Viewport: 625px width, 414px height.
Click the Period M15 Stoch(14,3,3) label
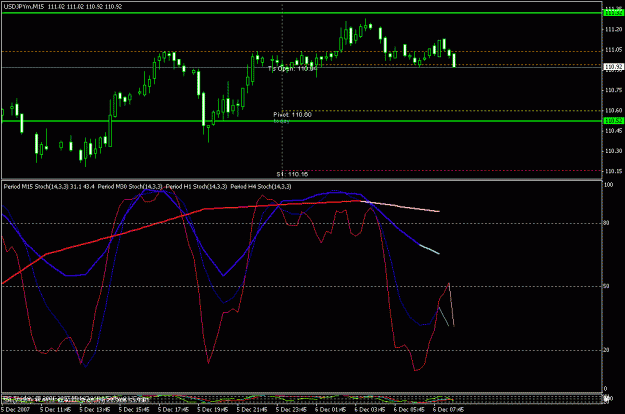(36, 186)
